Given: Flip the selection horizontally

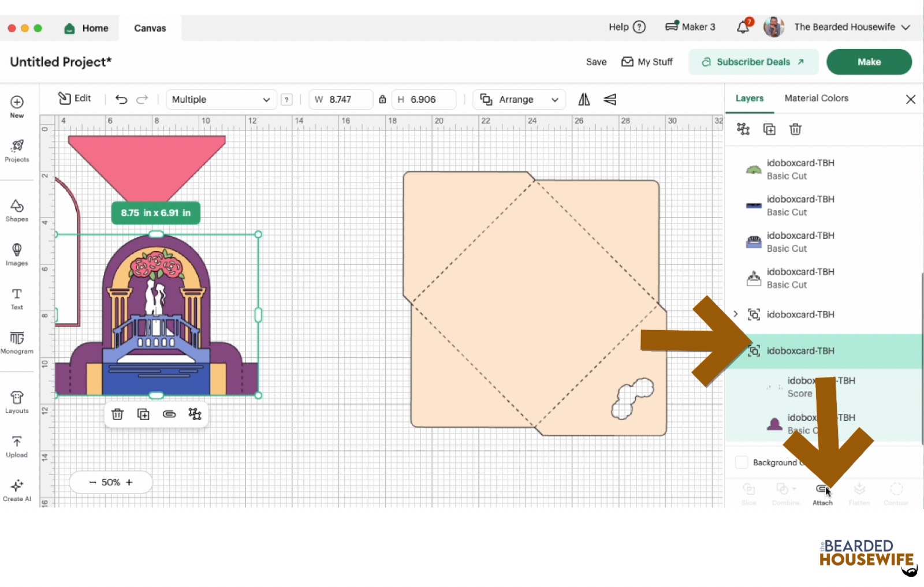Looking at the screenshot, I should pyautogui.click(x=584, y=99).
